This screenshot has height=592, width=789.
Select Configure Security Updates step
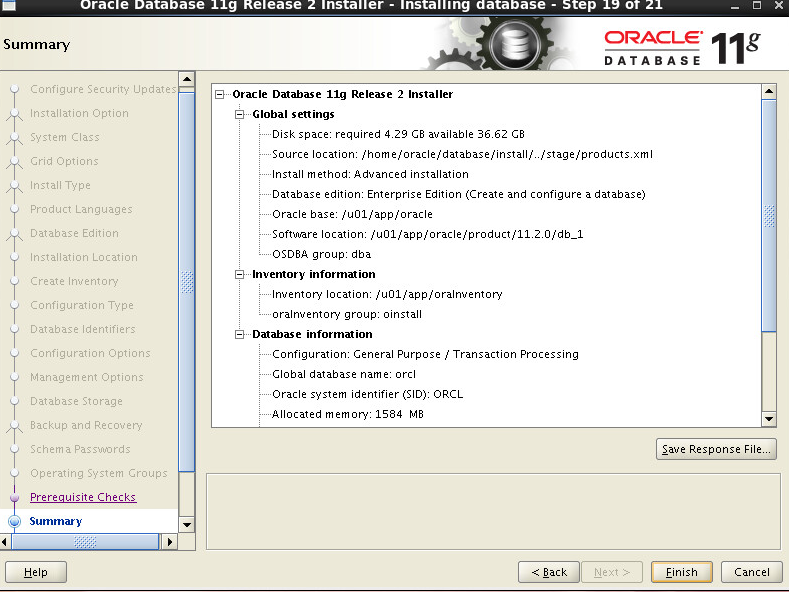(103, 89)
